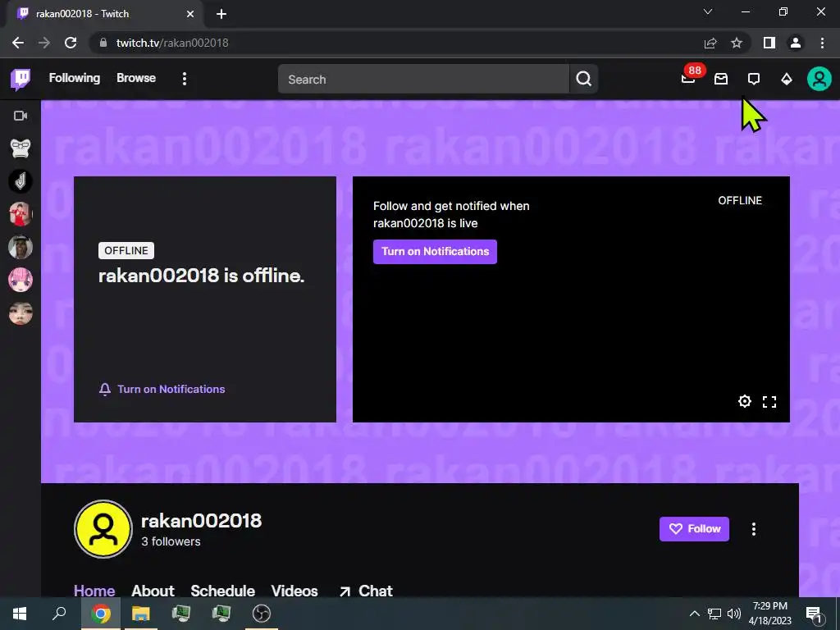
Task: Open the Browse page
Action: coord(136,78)
